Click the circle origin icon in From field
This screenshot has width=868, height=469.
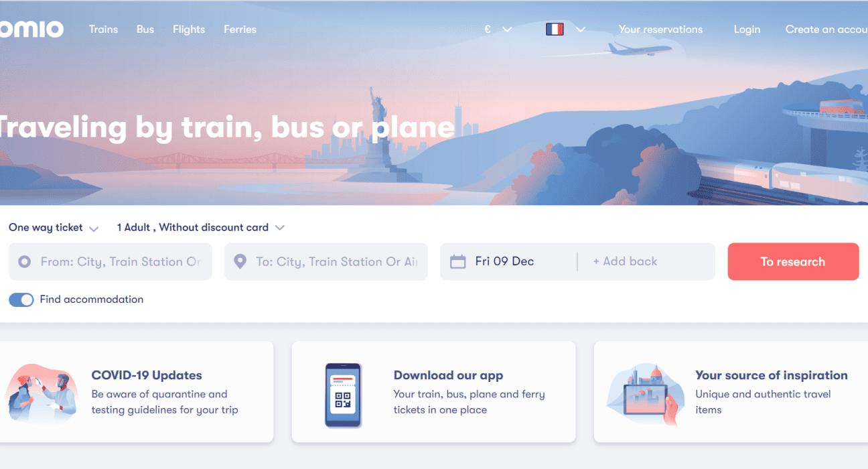click(x=24, y=262)
